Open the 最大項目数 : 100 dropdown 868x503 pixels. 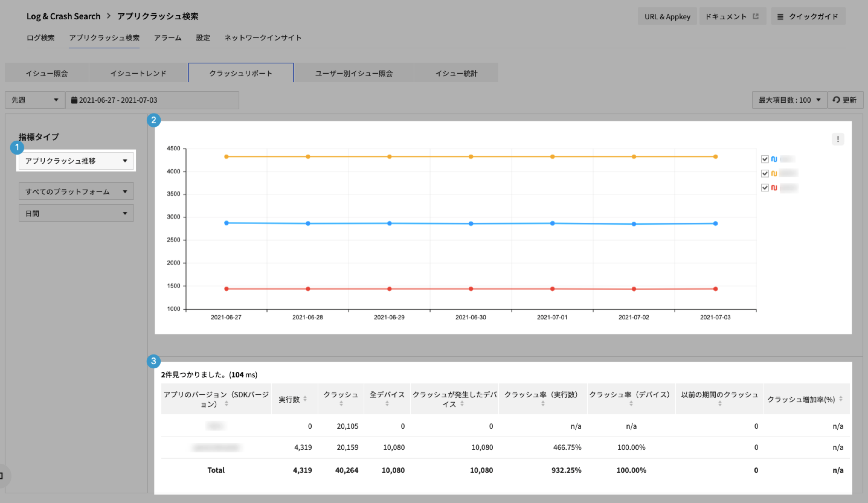789,100
